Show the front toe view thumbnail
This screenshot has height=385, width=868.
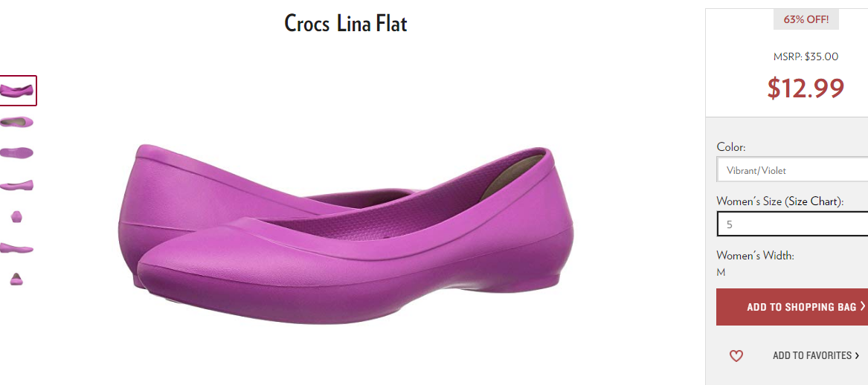tap(16, 216)
